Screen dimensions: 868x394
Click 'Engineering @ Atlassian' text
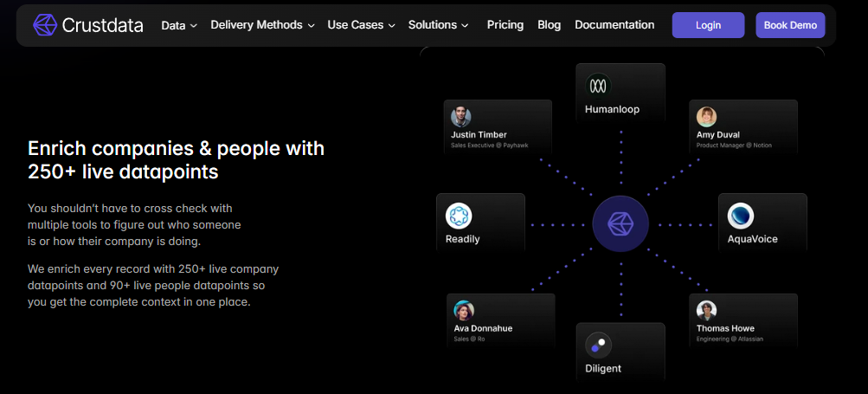pyautogui.click(x=730, y=339)
